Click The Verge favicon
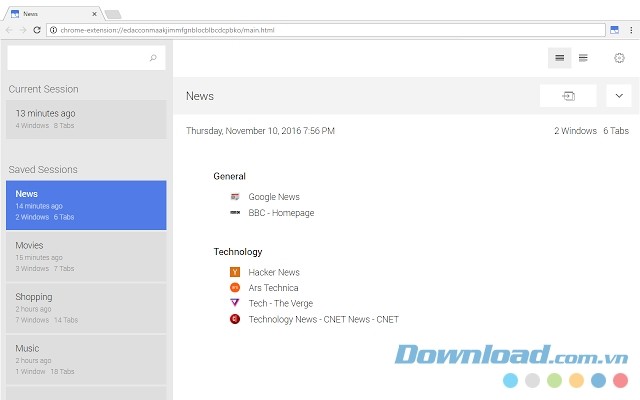640x400 pixels. click(x=235, y=303)
